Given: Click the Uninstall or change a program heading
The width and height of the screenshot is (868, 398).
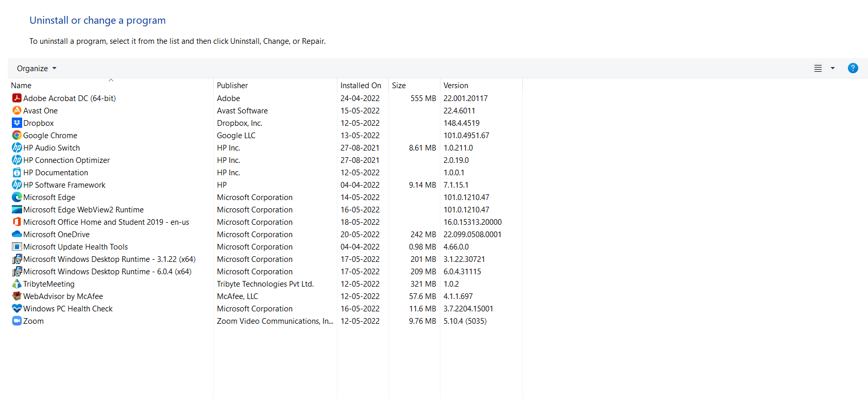Looking at the screenshot, I should (x=97, y=20).
